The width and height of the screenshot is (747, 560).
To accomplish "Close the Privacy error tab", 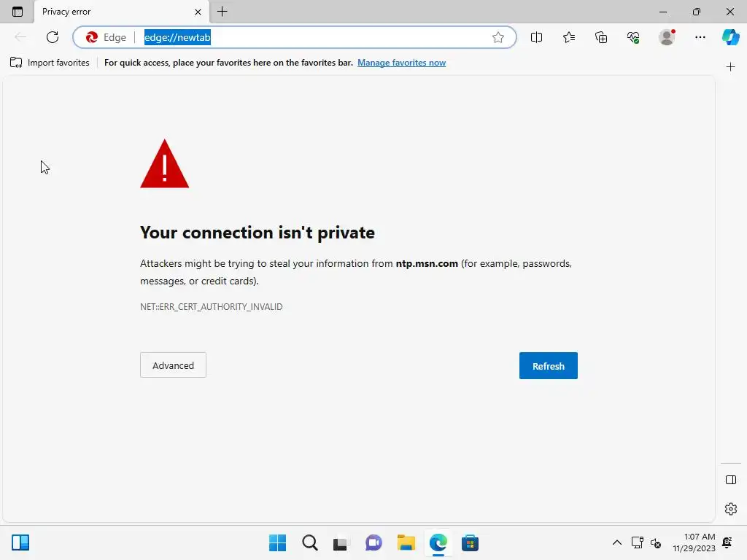I will [198, 12].
